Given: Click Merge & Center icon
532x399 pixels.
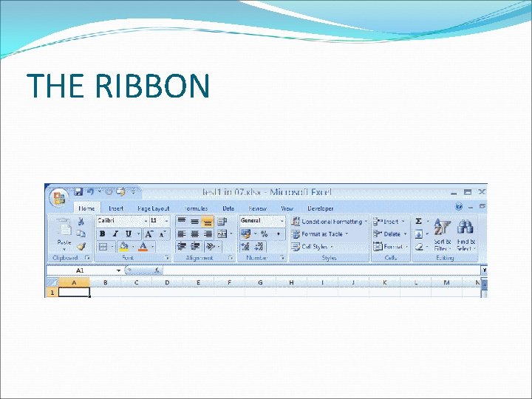Looking at the screenshot, I should (x=222, y=233).
